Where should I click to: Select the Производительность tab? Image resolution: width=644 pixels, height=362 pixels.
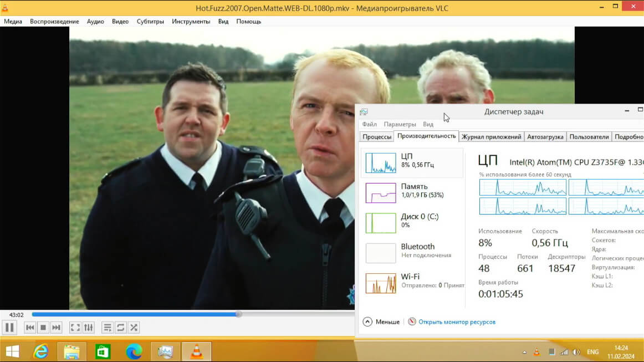426,136
